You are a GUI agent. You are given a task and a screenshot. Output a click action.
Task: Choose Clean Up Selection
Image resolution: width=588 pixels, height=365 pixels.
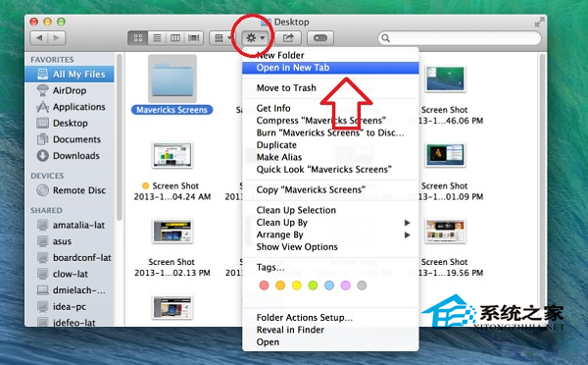coord(330,210)
